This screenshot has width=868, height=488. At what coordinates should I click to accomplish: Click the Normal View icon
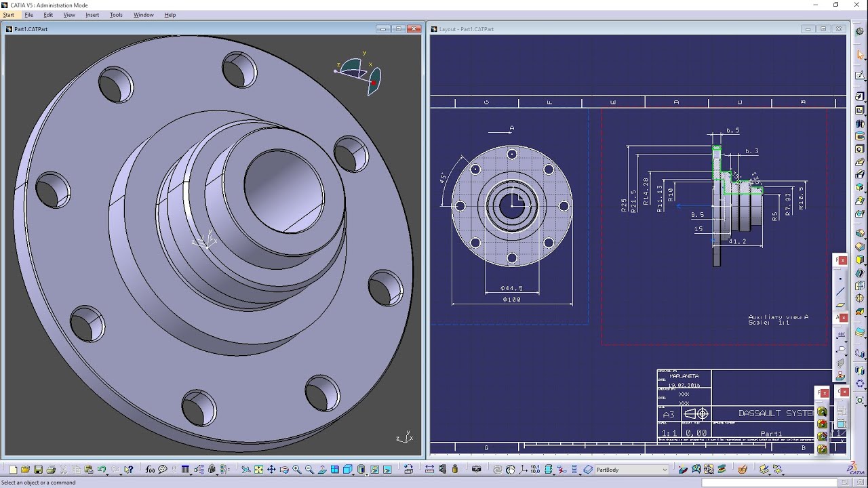pyautogui.click(x=322, y=469)
